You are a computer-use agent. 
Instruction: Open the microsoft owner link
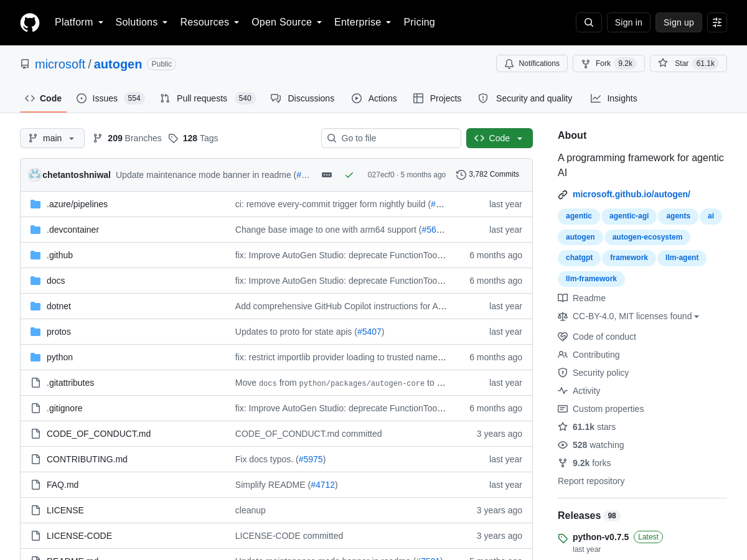60,64
